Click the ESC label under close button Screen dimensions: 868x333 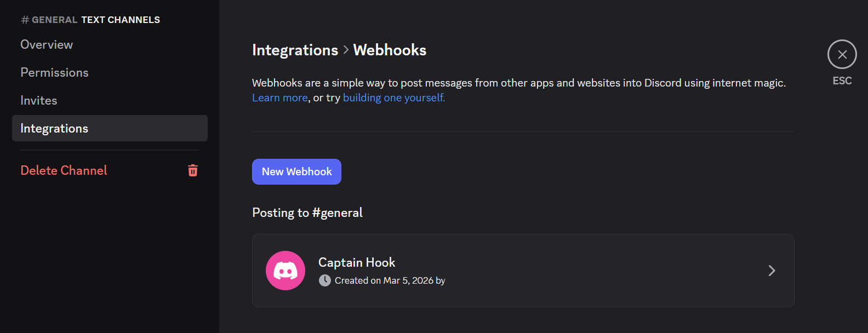[x=842, y=81]
